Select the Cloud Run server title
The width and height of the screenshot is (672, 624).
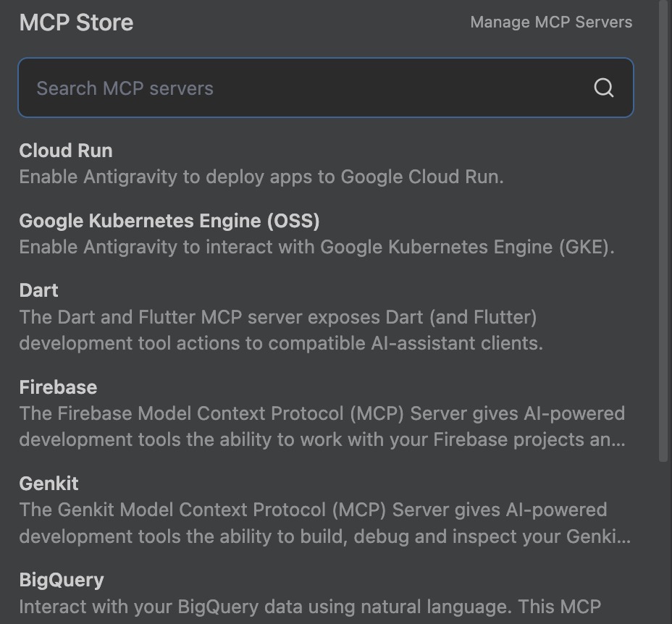click(66, 151)
